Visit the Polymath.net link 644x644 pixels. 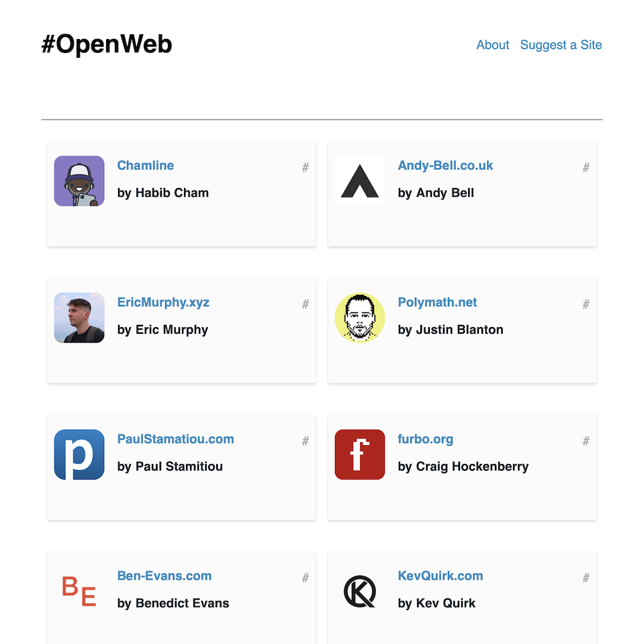tap(437, 302)
